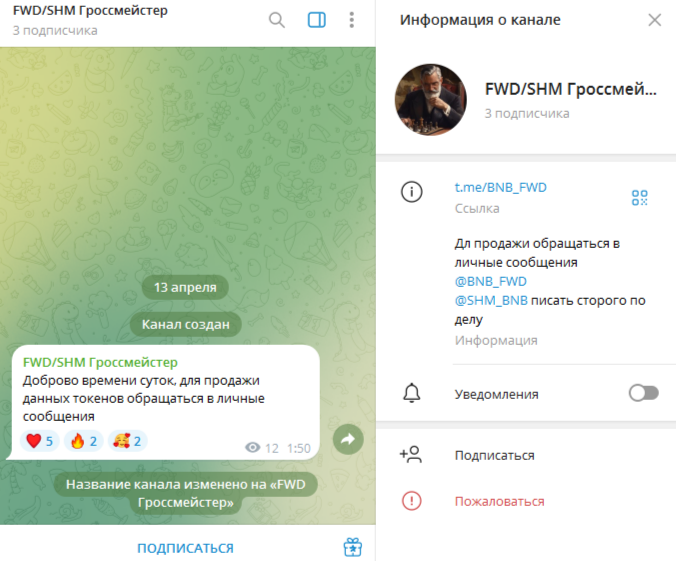The width and height of the screenshot is (676, 561).
Task: Click the bell notifications icon
Action: point(412,393)
